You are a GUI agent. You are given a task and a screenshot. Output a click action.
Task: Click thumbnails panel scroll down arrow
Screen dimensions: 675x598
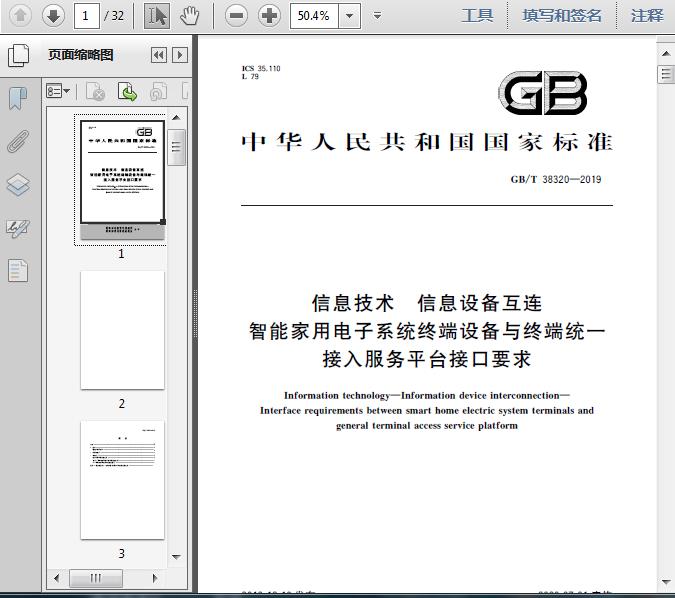pos(176,557)
